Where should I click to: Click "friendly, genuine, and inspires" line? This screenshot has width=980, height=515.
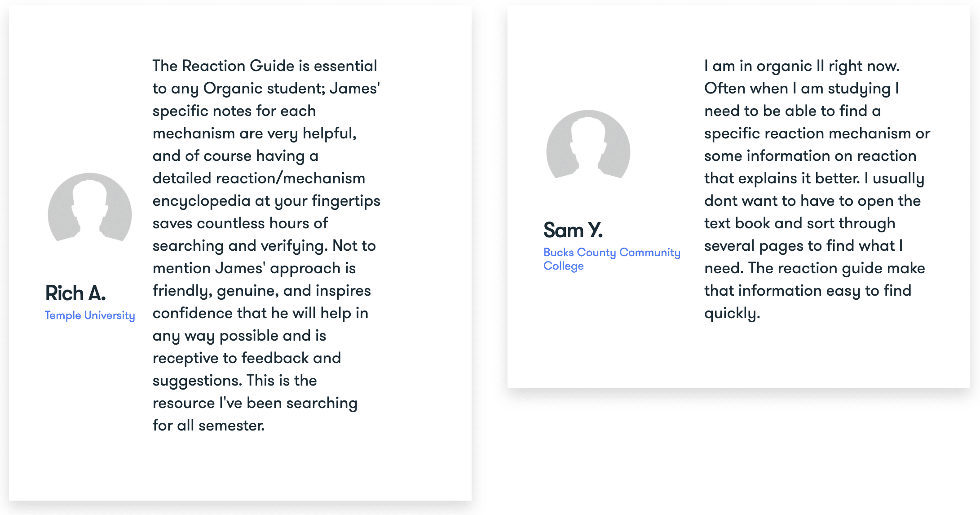(x=262, y=291)
